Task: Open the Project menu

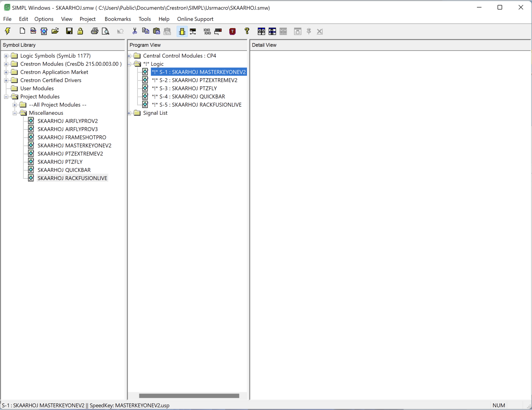Action: 88,19
